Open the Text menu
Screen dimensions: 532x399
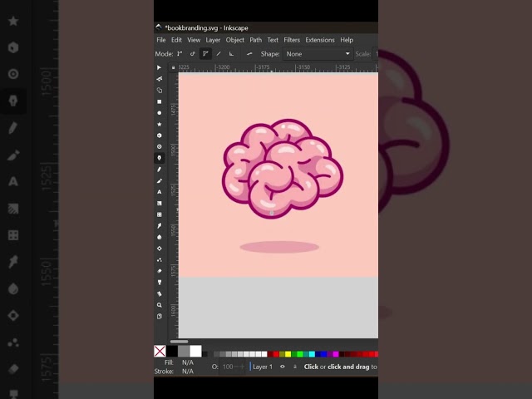[273, 40]
